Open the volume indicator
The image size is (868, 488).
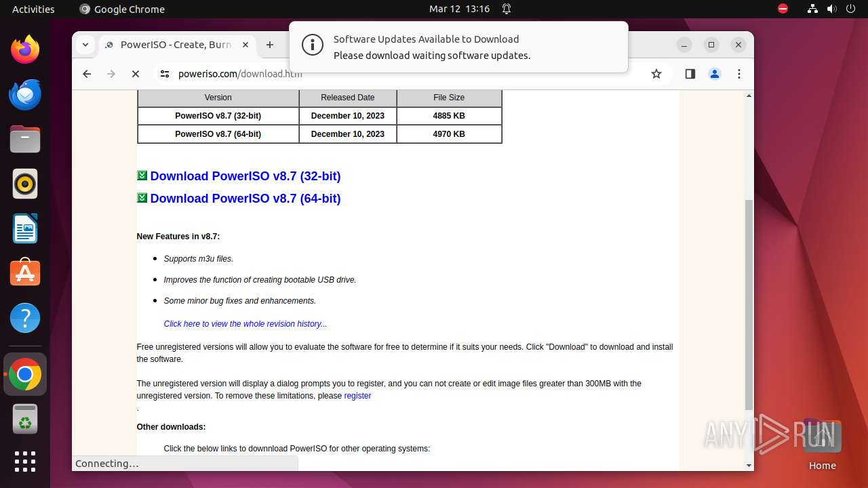pos(831,9)
